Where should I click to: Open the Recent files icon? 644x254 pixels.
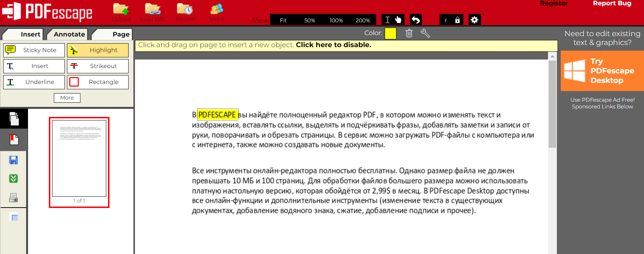185,9
